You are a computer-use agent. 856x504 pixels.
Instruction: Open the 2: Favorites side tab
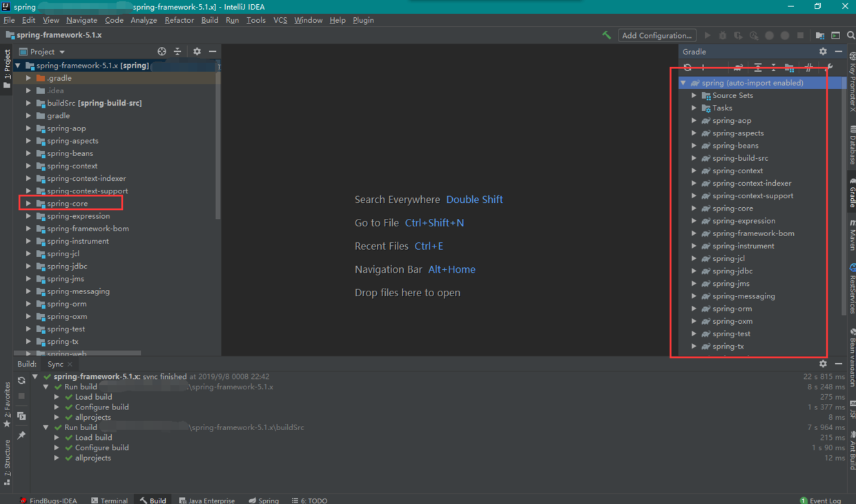7,405
